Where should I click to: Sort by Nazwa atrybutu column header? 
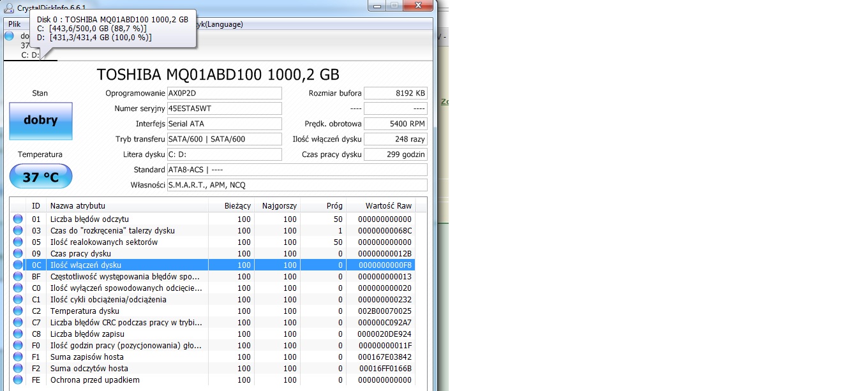click(x=127, y=206)
